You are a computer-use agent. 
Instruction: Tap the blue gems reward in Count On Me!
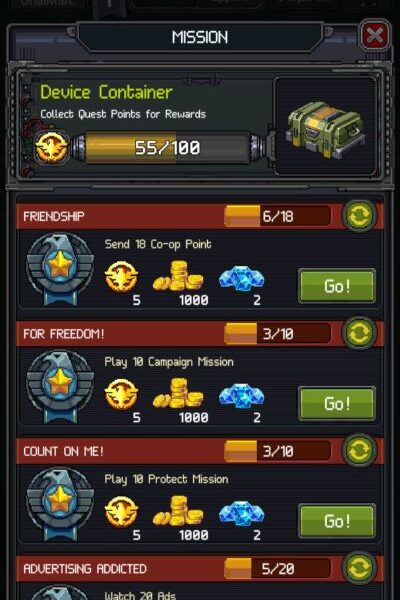coord(242,514)
